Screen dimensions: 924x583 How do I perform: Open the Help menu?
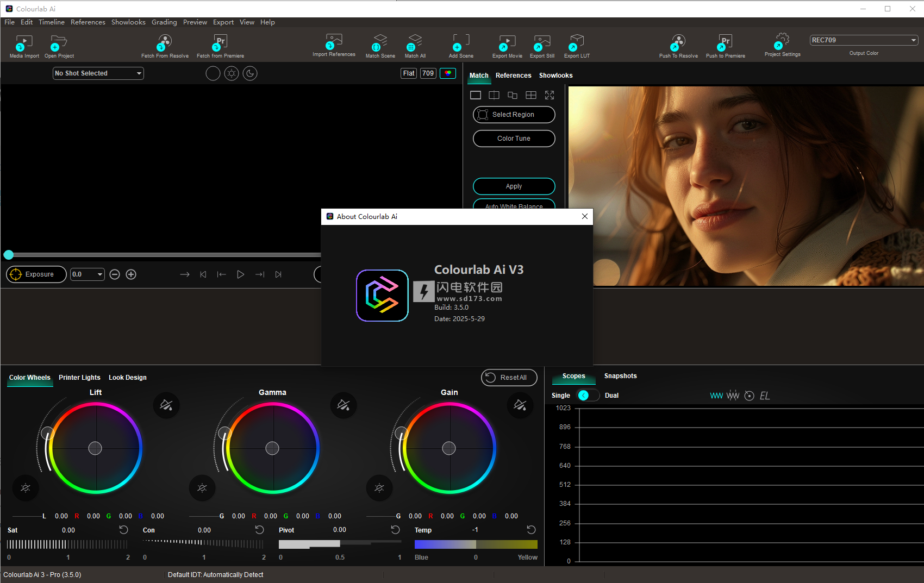267,22
